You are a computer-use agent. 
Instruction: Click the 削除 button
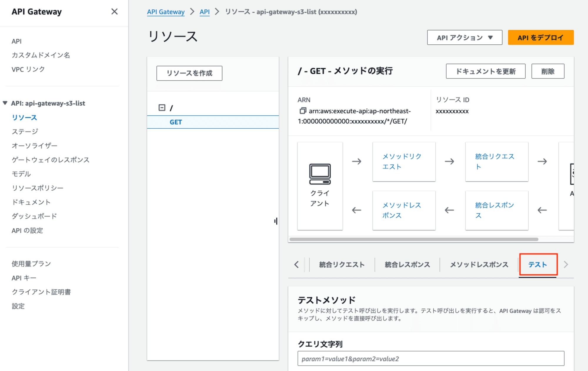click(x=548, y=71)
